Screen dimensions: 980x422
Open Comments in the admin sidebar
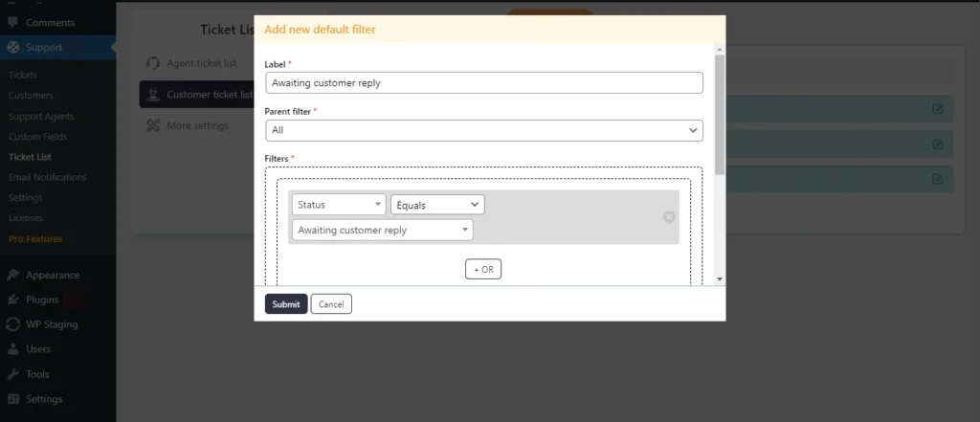pos(50,23)
